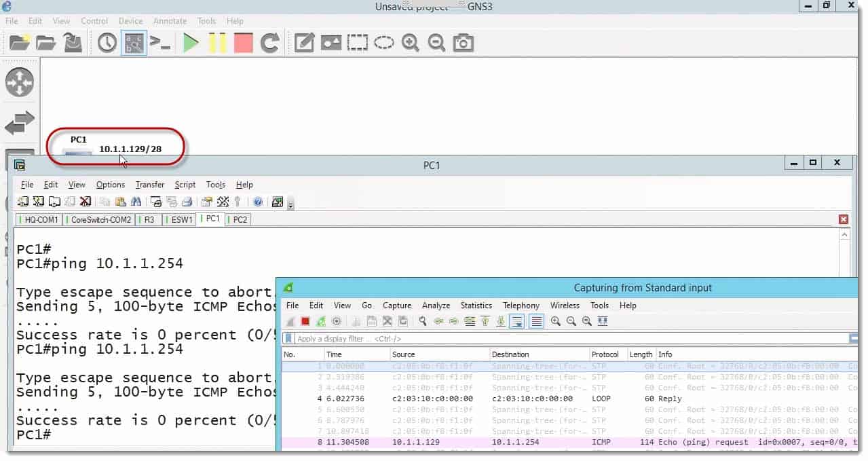Select the draw rectangle tool in GNS3
The width and height of the screenshot is (868, 461).
tap(358, 43)
